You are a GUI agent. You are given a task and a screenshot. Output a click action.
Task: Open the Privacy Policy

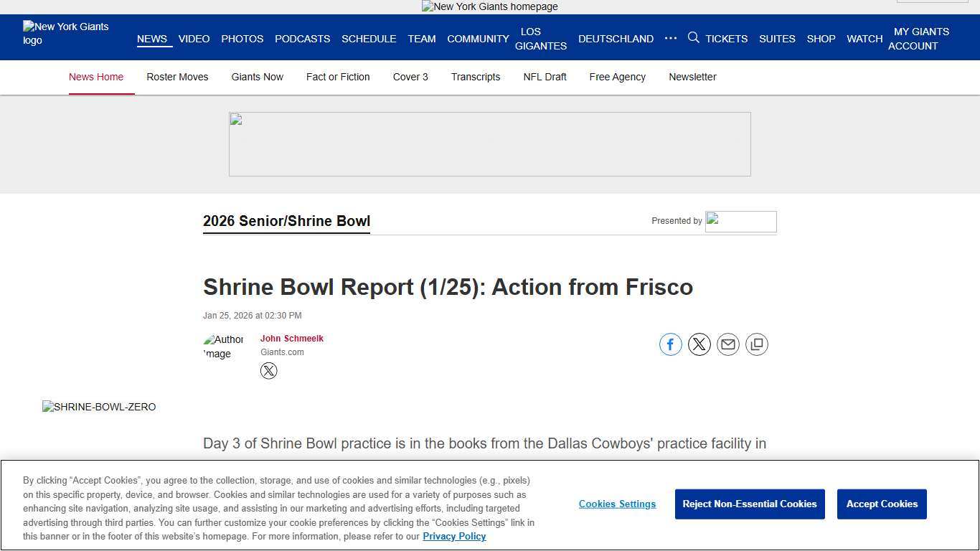click(454, 536)
